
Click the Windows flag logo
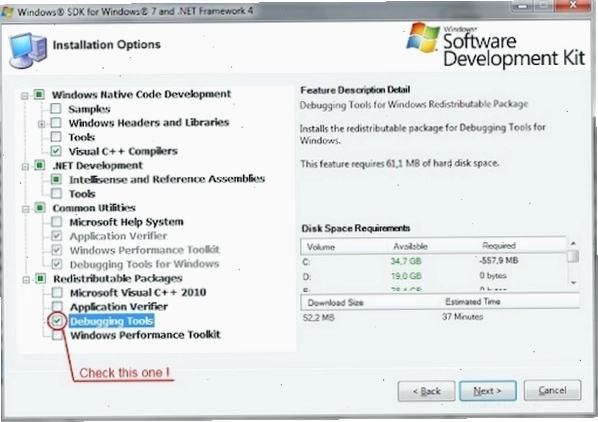point(423,37)
